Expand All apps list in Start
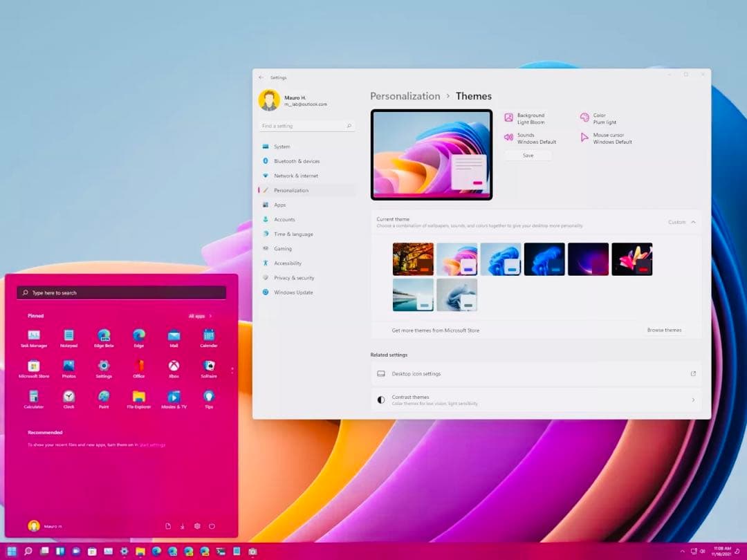Image resolution: width=747 pixels, height=560 pixels. (x=200, y=316)
